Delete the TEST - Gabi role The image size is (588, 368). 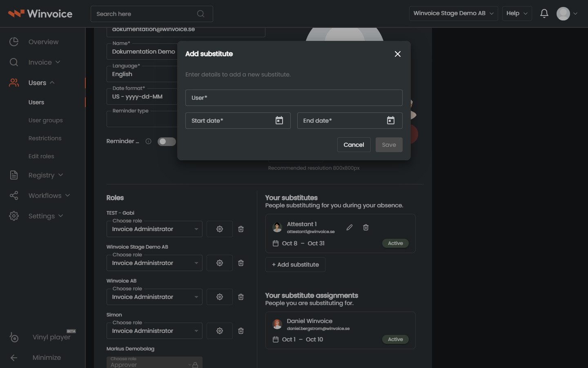(x=241, y=229)
